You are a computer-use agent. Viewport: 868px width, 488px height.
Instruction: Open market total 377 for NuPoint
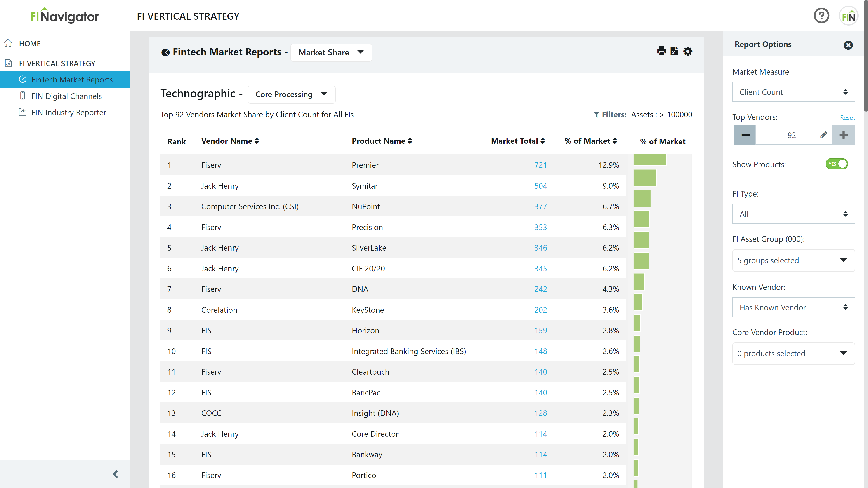click(540, 206)
